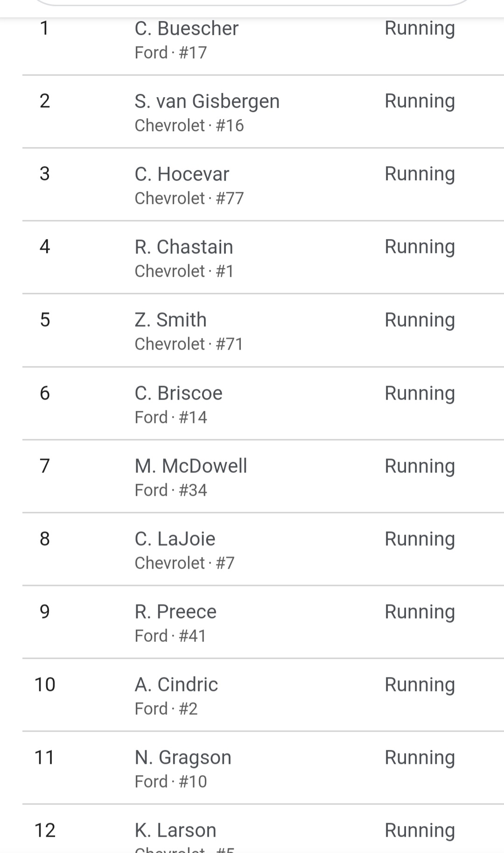This screenshot has width=504, height=853.
Task: Click the "Chevrolet · #1" car label
Action: coord(184,271)
